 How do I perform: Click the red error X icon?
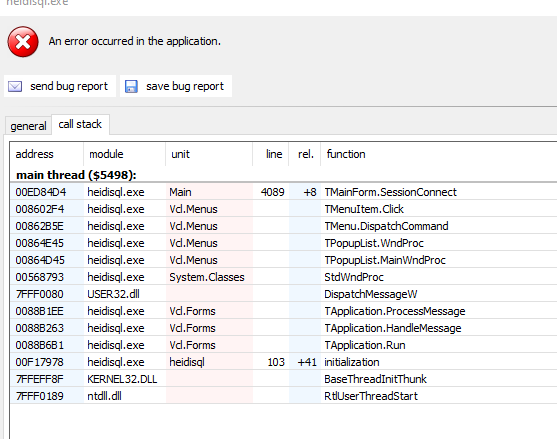coord(23,42)
